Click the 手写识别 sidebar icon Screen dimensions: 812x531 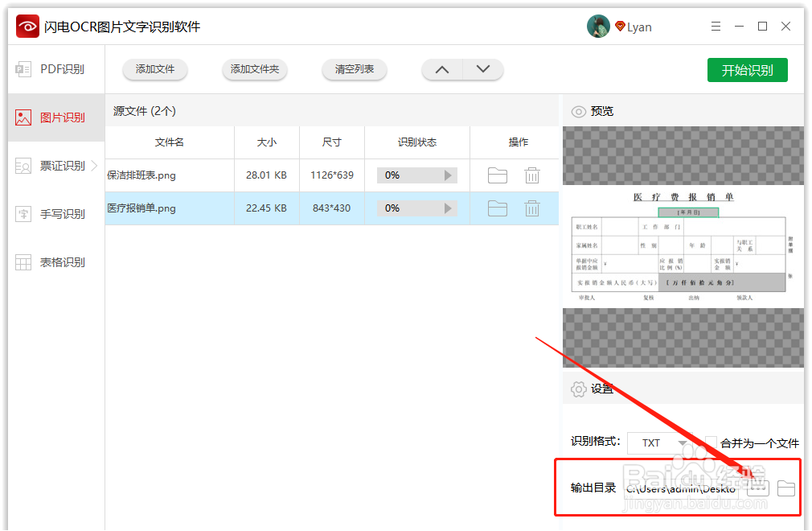23,214
